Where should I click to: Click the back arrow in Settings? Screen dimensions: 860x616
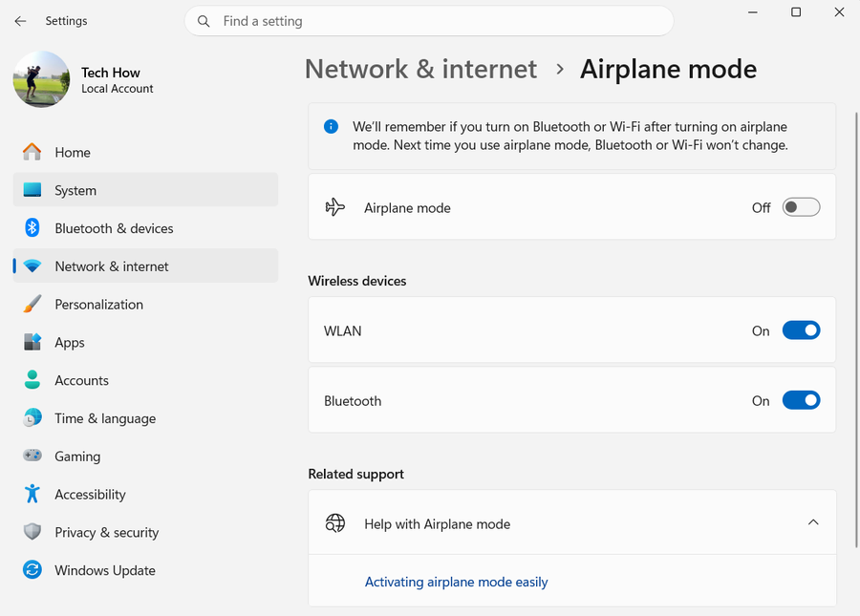pos(20,21)
